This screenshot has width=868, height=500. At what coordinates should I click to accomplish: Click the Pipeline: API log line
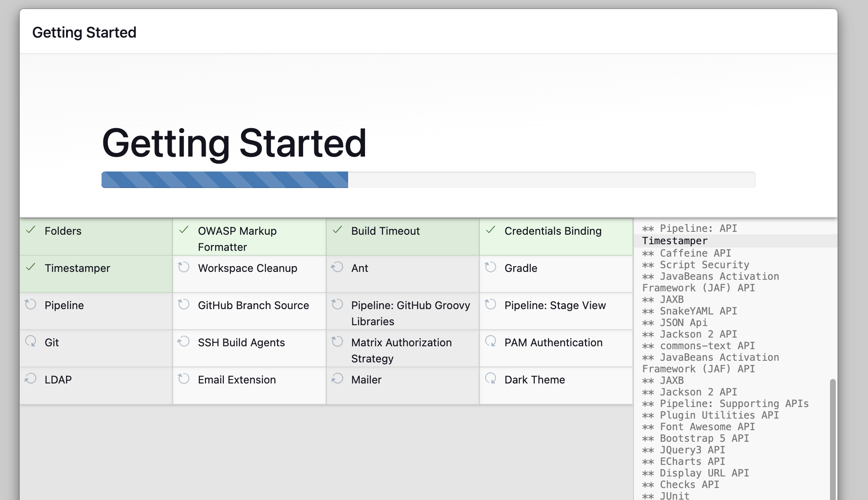pyautogui.click(x=690, y=229)
